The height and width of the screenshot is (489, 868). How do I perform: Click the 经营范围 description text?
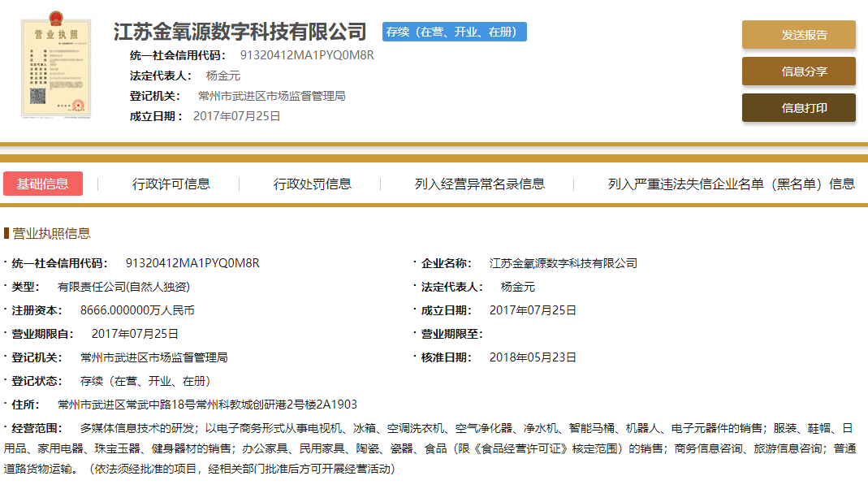click(x=430, y=448)
